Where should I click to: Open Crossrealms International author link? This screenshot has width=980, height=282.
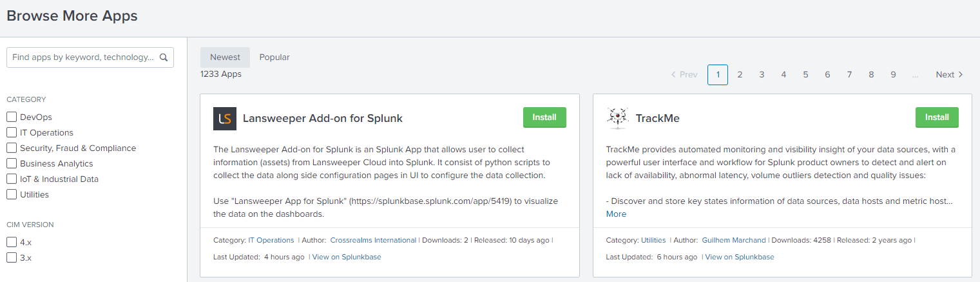373,241
